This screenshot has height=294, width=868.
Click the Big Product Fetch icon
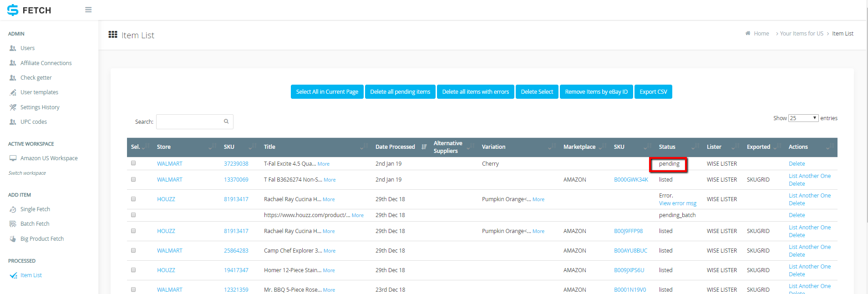[x=13, y=239]
